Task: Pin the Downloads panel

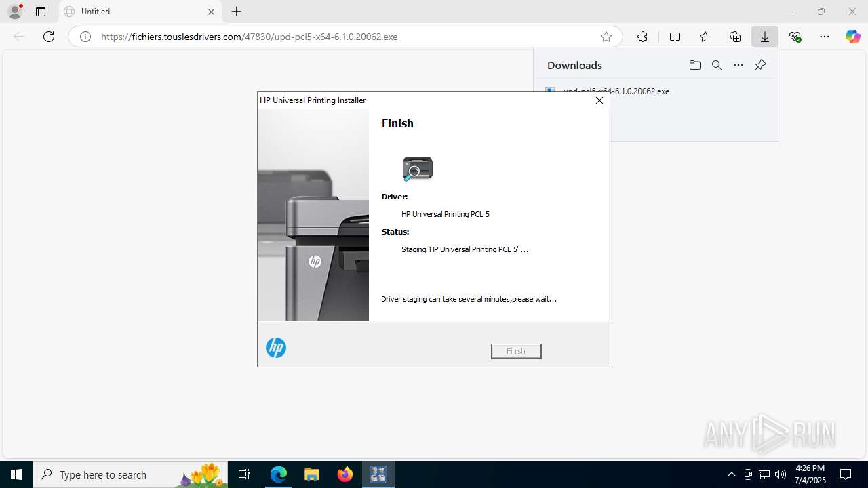Action: pos(760,65)
